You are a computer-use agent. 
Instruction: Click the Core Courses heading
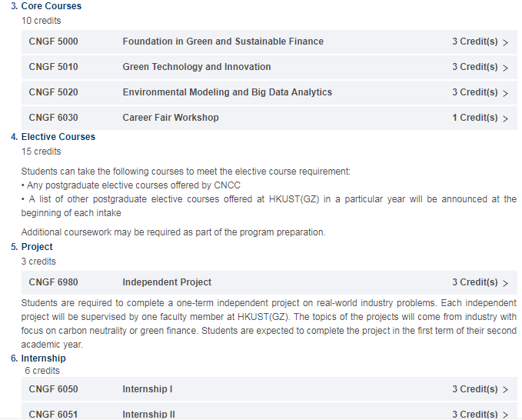pos(52,6)
